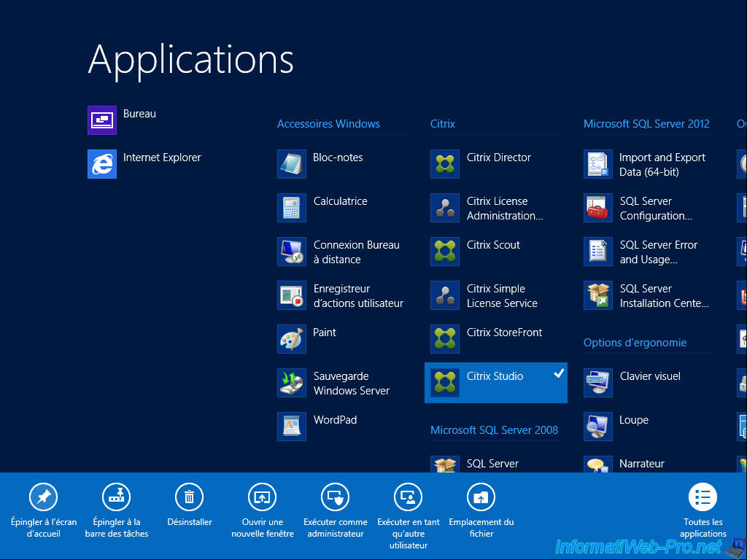Open Connexion Bureau à distance icon
The height and width of the screenshot is (560, 747).
[292, 252]
